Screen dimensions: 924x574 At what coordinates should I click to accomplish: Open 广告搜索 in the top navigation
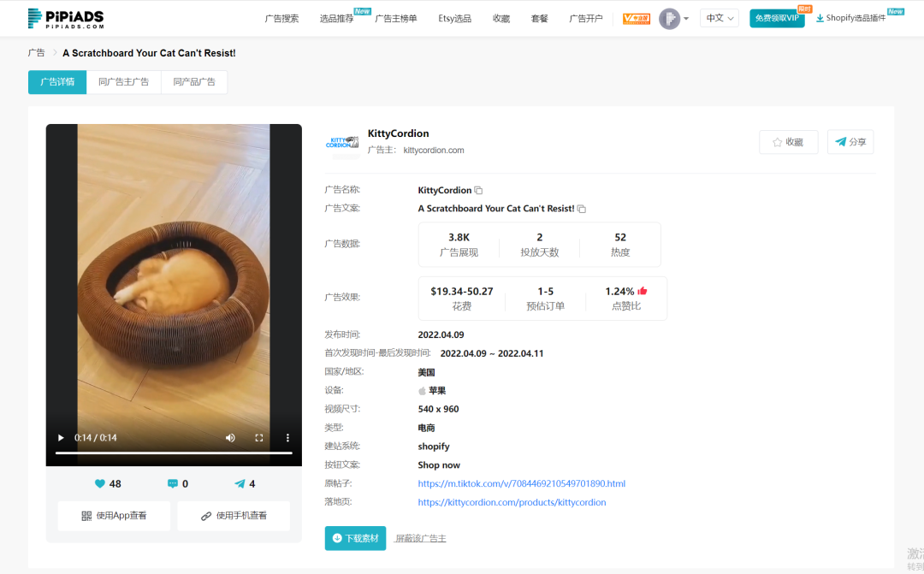(x=281, y=18)
